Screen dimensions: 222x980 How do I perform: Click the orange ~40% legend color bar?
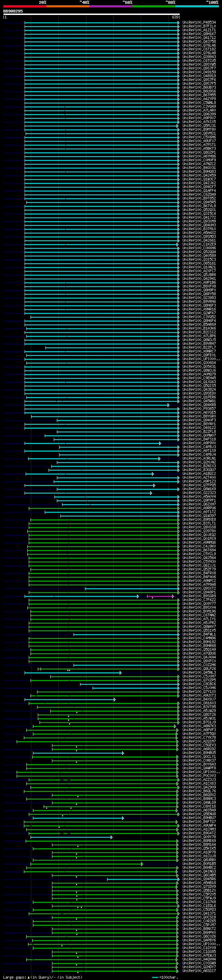pos(68,6)
